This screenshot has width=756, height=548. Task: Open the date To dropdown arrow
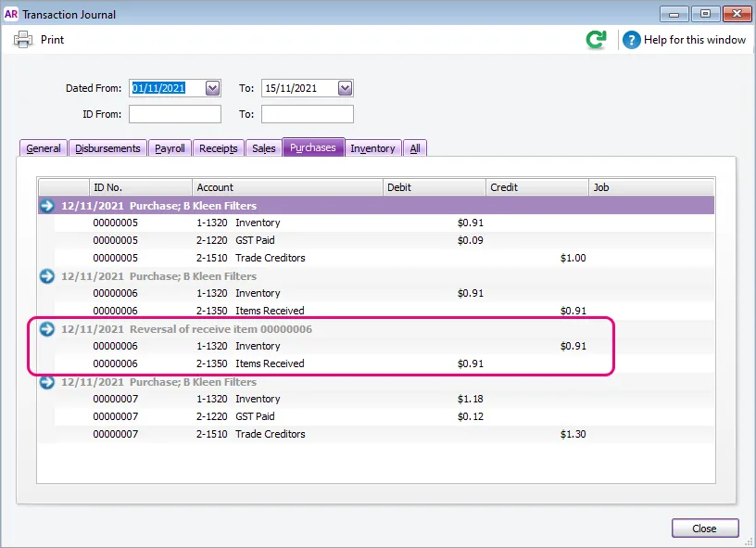(345, 88)
